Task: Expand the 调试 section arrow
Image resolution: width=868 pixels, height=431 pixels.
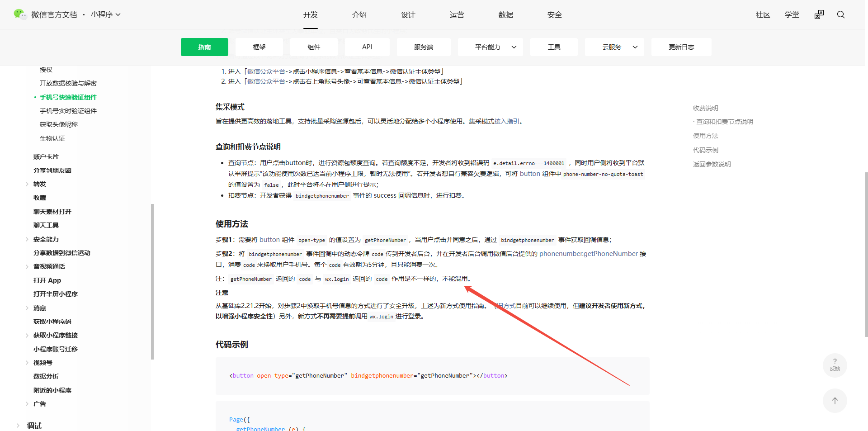Action: pos(18,426)
